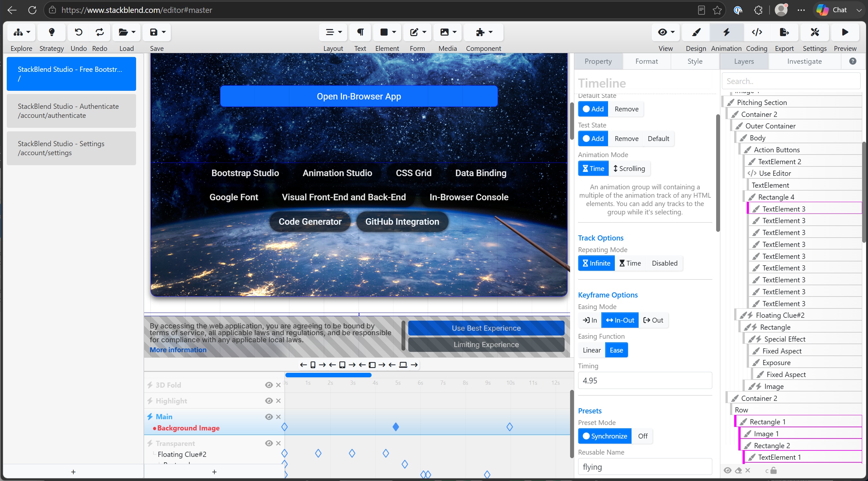Image resolution: width=868 pixels, height=481 pixels.
Task: Select Linear easing function
Action: 592,351
